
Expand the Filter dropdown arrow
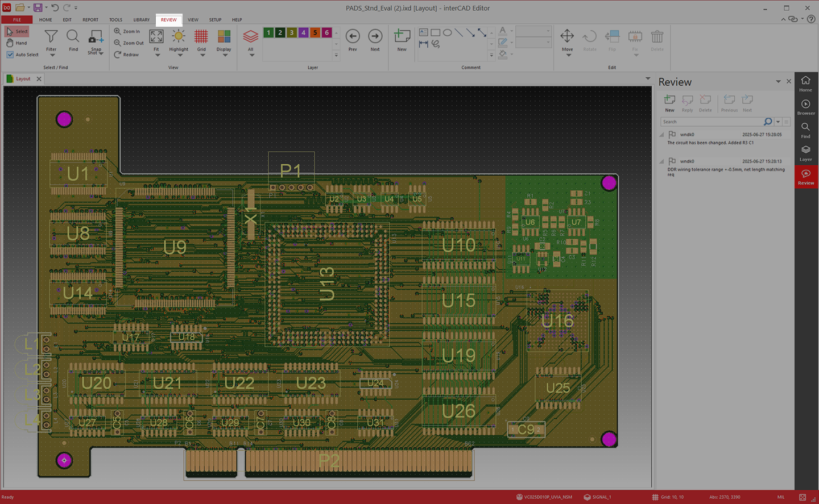point(52,56)
